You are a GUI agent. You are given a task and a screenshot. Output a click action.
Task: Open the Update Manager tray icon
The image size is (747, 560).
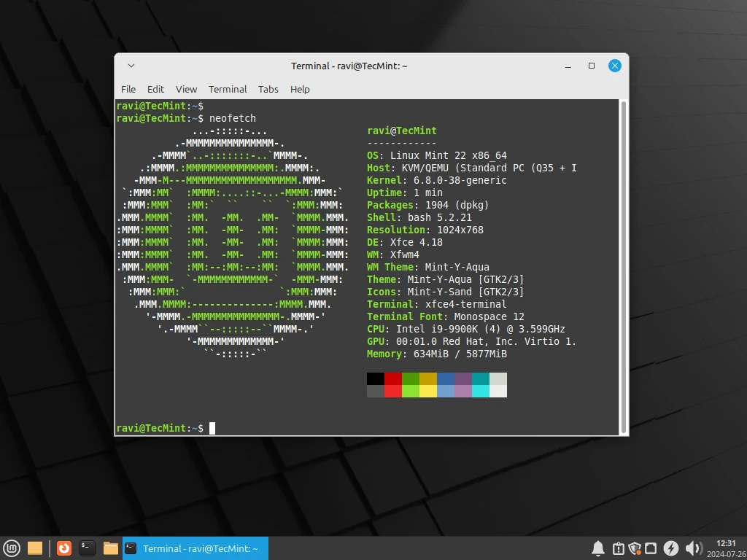pyautogui.click(x=618, y=548)
